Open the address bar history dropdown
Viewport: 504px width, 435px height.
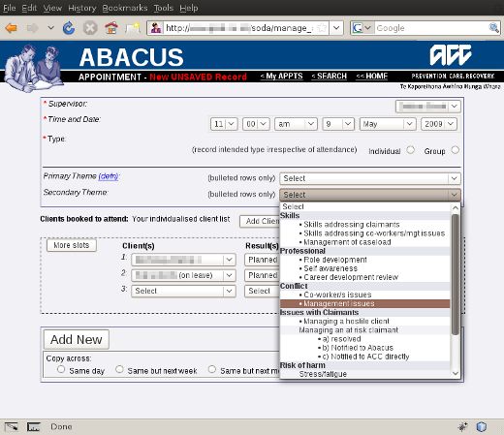click(x=336, y=28)
